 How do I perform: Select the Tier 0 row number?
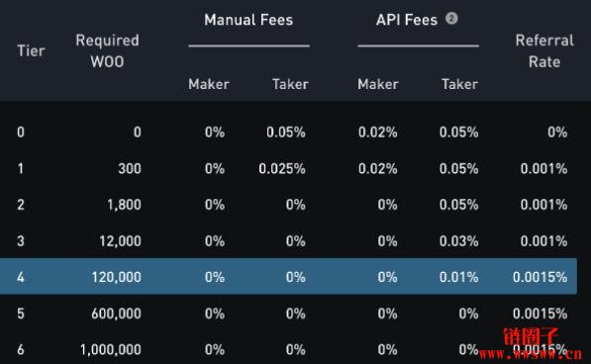click(x=21, y=133)
